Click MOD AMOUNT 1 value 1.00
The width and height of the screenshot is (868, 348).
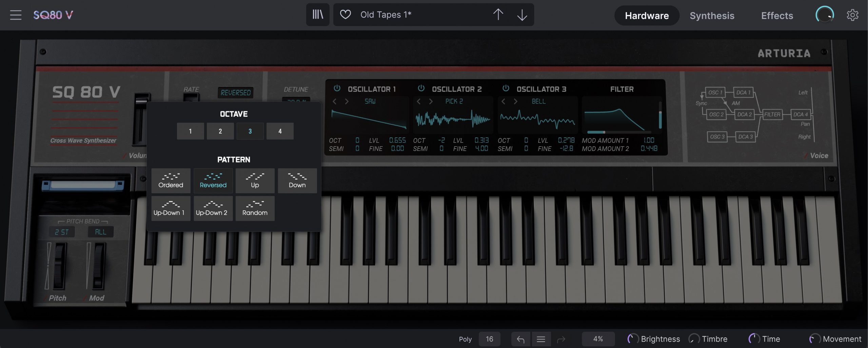[x=649, y=140]
